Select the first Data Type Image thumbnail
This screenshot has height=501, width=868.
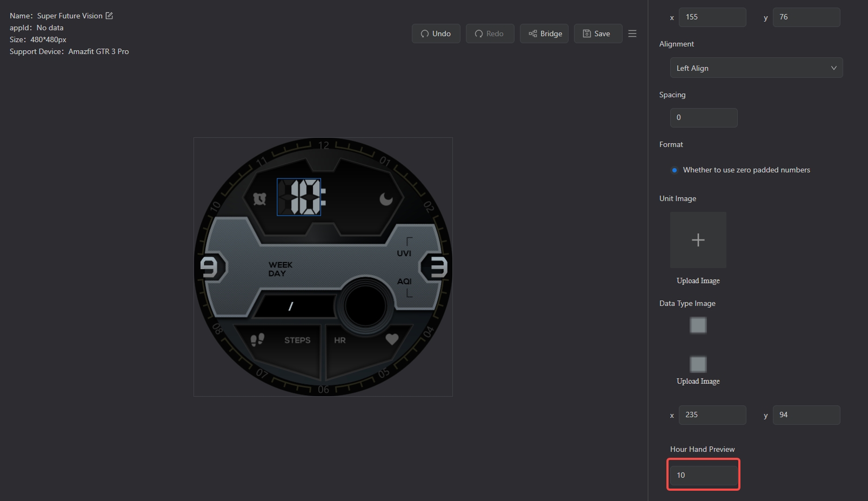[698, 325]
